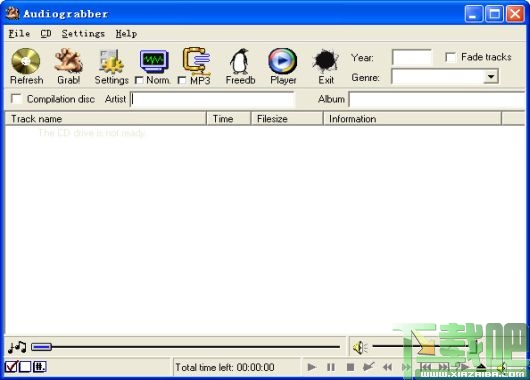Viewport: 530px width, 380px height.
Task: Click the play-with-checkmark button
Action: (x=368, y=367)
